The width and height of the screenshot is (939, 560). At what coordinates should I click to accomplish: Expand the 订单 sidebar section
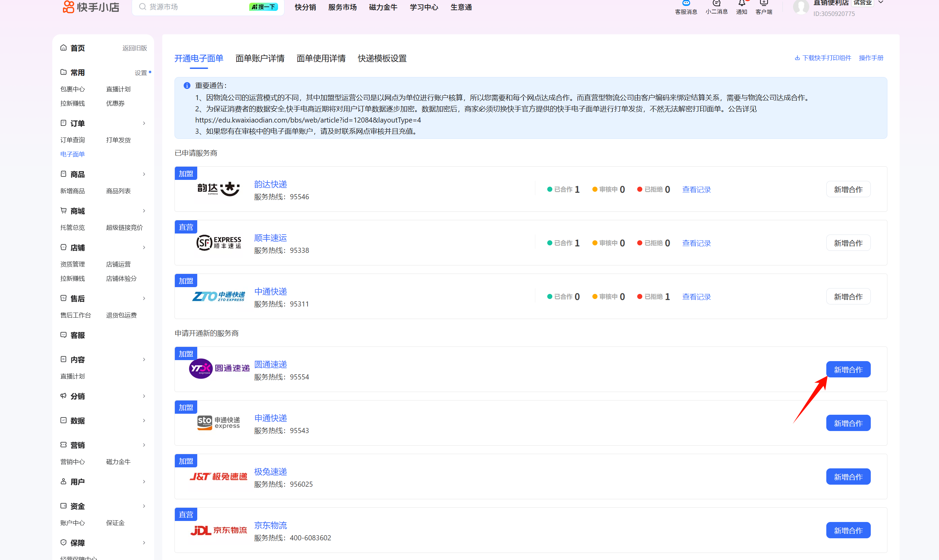144,124
